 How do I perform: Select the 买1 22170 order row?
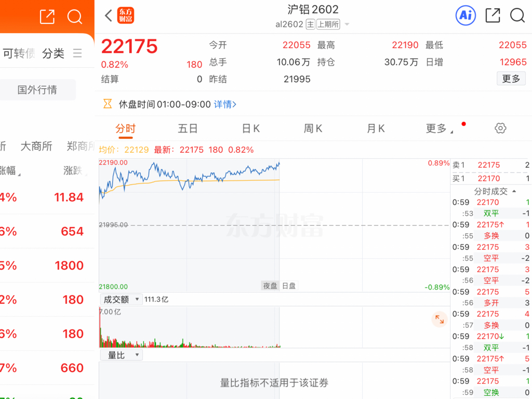point(491,179)
